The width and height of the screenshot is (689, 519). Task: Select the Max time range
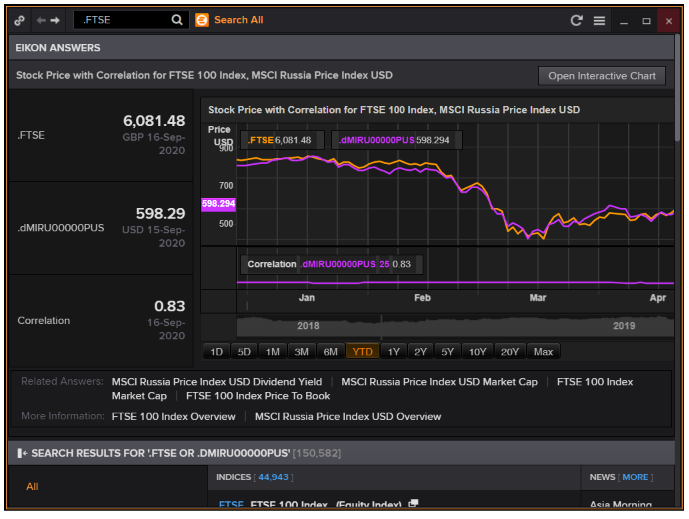pos(544,351)
